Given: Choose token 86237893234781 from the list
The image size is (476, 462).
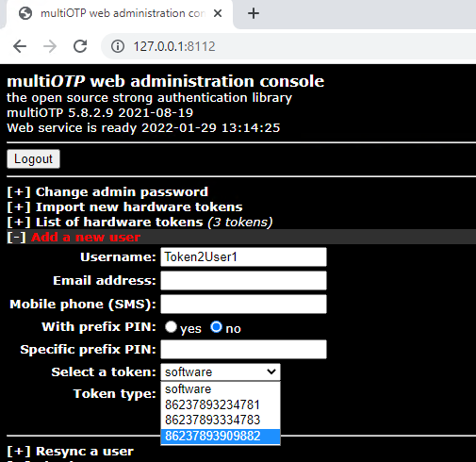Looking at the screenshot, I should (x=221, y=404).
